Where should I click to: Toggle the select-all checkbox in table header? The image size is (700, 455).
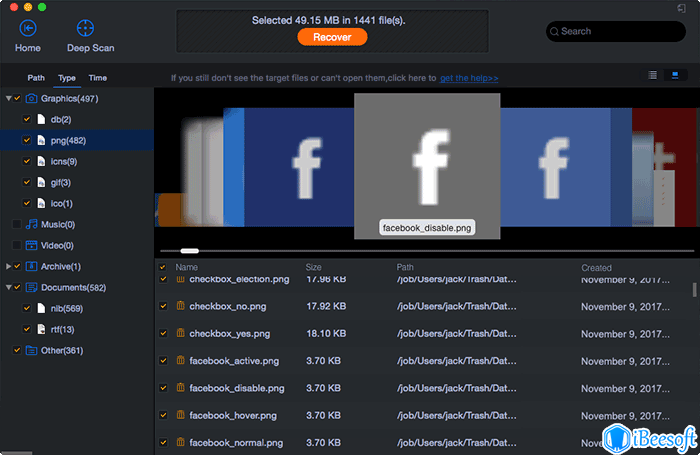(x=162, y=267)
